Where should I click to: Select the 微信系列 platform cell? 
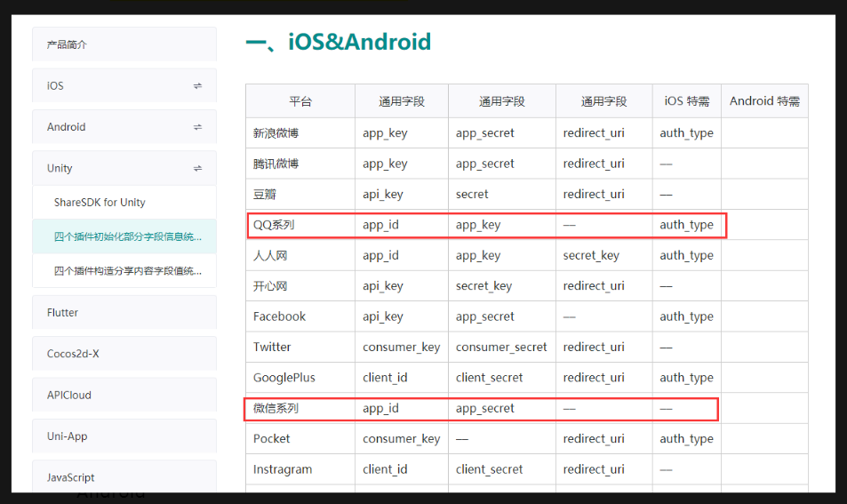(x=300, y=408)
